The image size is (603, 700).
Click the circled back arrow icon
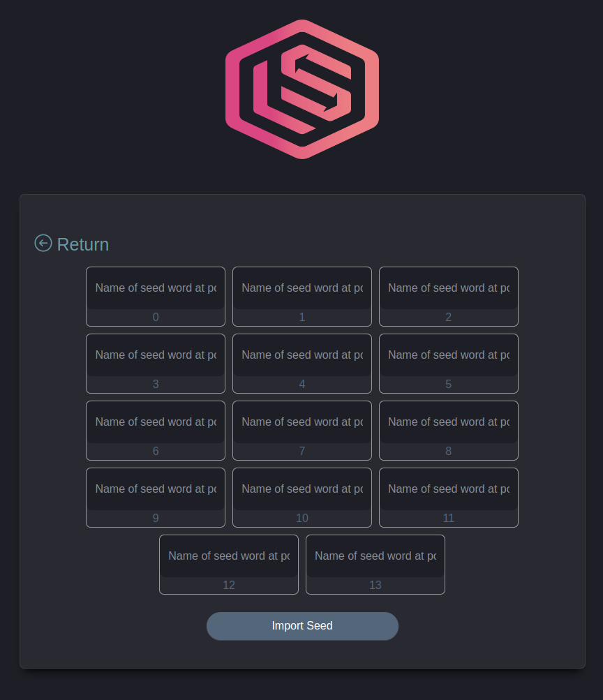(x=43, y=244)
